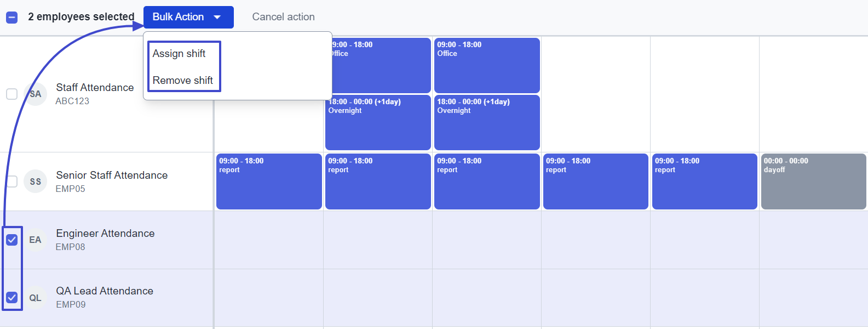Uncheck Engineer Attendance checkbox
Screen dimensions: 868x329
pos(12,240)
